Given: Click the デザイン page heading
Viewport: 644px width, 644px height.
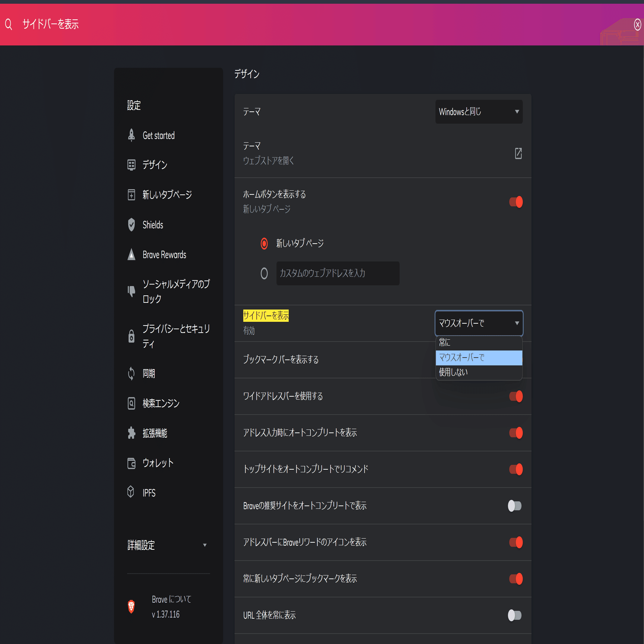Looking at the screenshot, I should [x=247, y=74].
